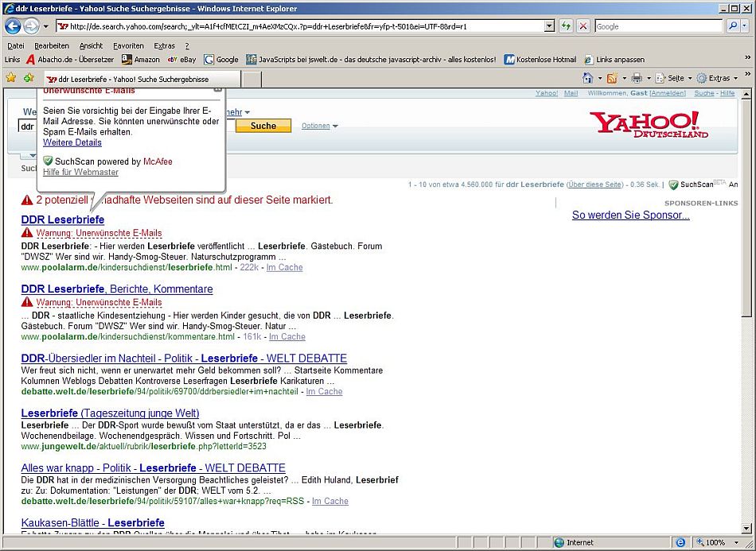
Task: Go to the home page via the house icon
Action: (587, 78)
